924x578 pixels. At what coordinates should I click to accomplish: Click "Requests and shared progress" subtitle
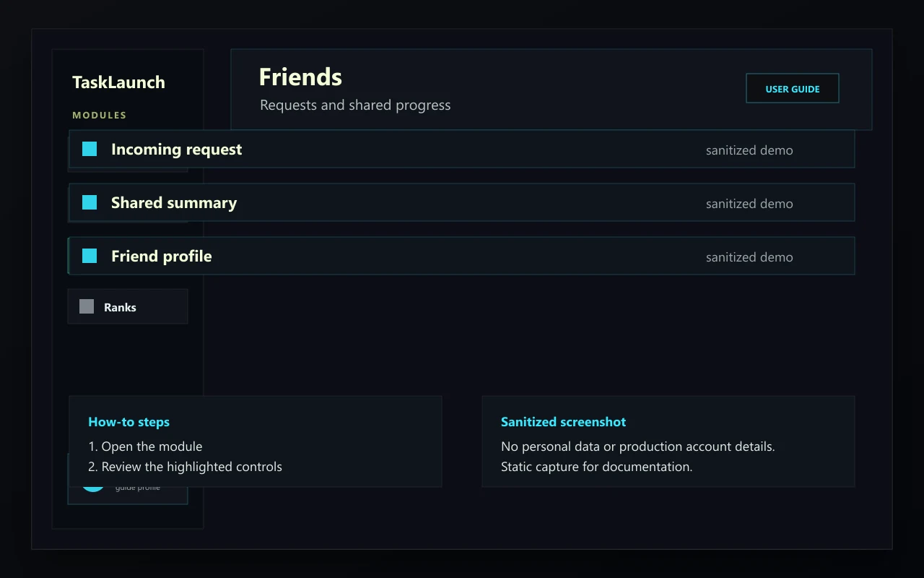pos(355,105)
